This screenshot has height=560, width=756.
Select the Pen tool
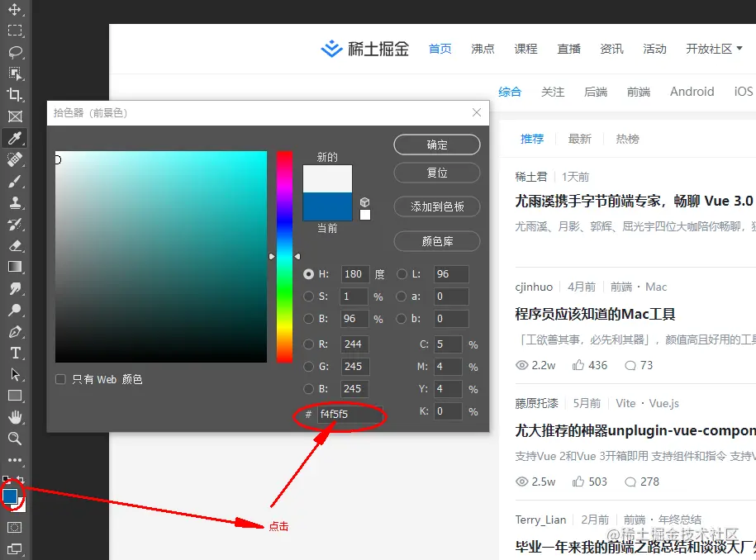pyautogui.click(x=15, y=331)
